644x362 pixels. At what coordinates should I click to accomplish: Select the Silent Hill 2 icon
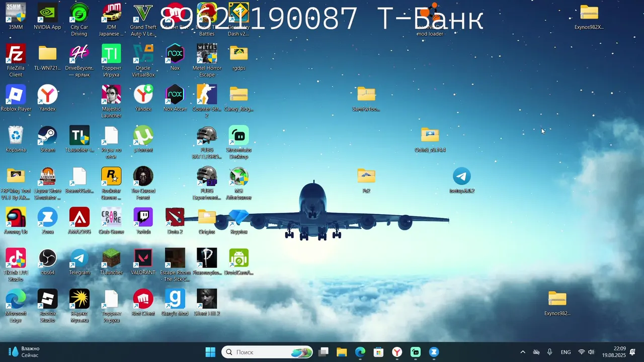tap(207, 303)
